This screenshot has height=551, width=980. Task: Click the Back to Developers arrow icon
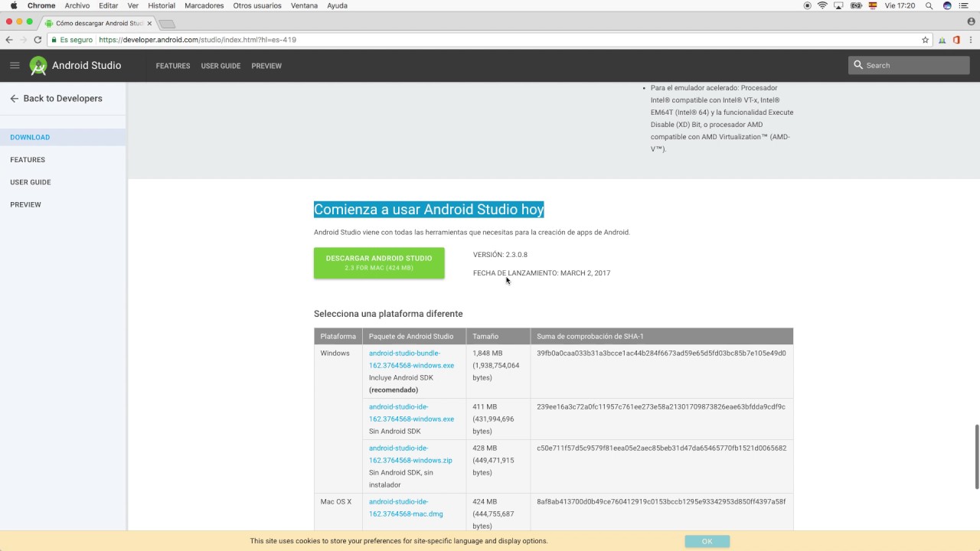coord(14,99)
